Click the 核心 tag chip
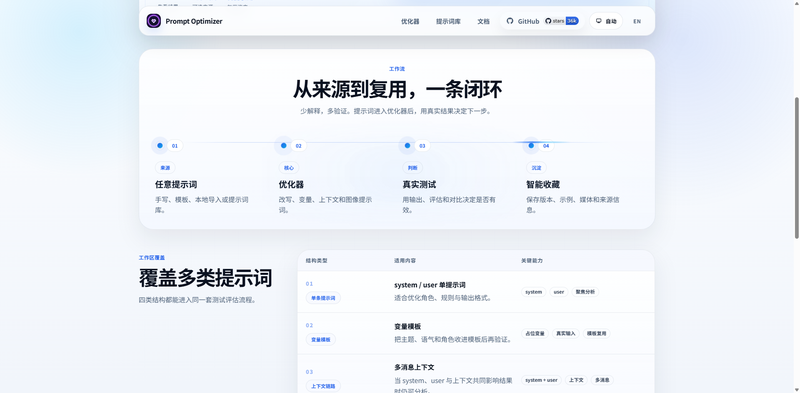The height and width of the screenshot is (393, 800). (x=289, y=167)
